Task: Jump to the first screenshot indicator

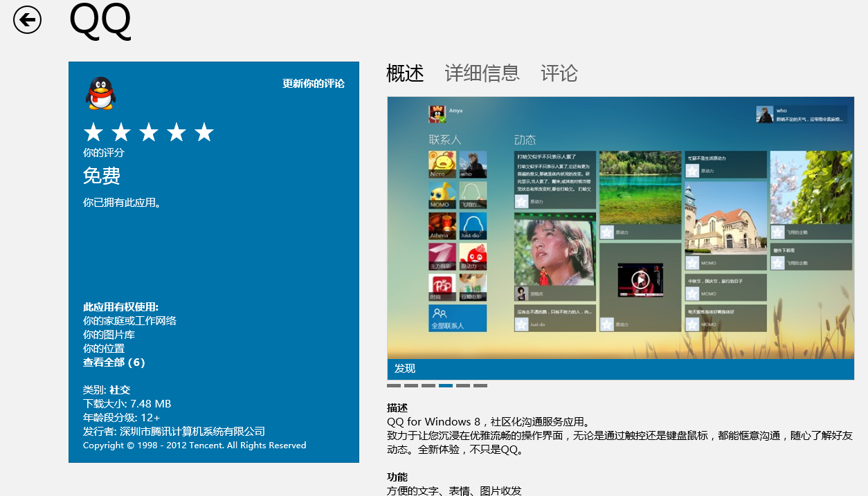Action: coord(394,385)
